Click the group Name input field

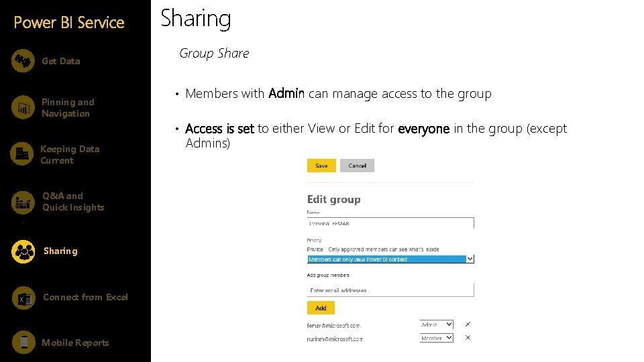[390, 223]
